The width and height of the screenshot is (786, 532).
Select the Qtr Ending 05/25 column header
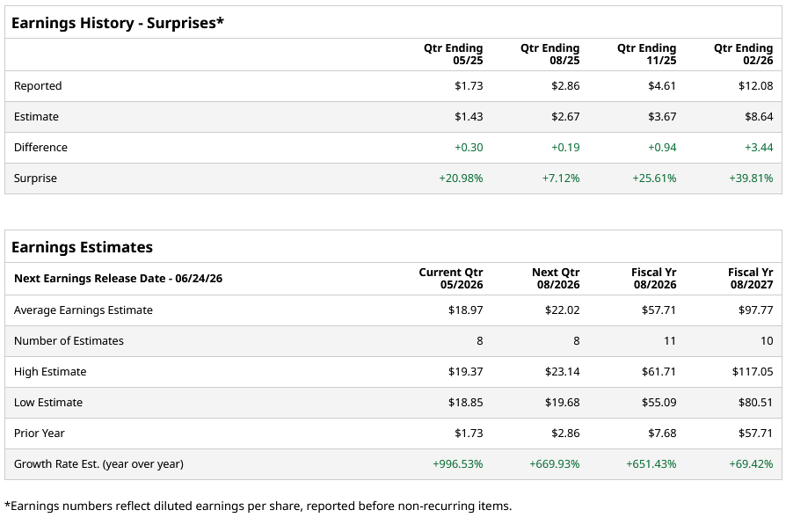coord(454,55)
